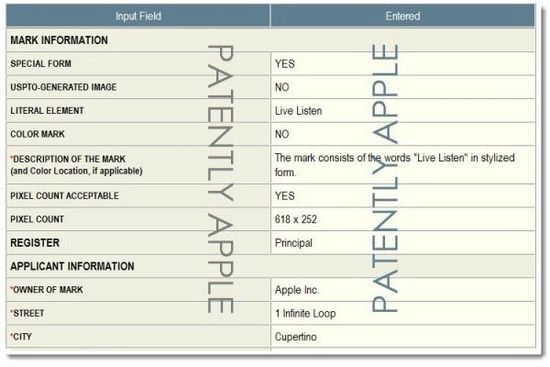Click the Entered column header
The width and height of the screenshot is (550, 367).
[x=403, y=16]
